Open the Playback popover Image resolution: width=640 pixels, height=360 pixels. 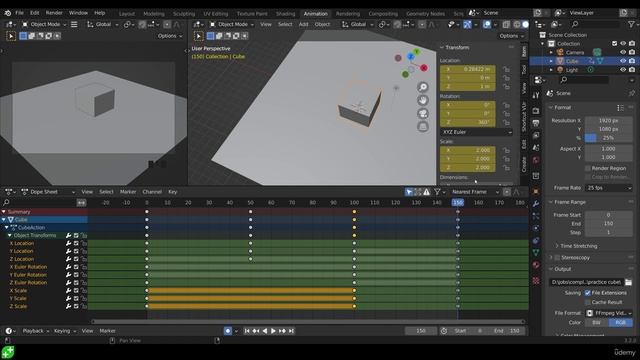point(35,331)
